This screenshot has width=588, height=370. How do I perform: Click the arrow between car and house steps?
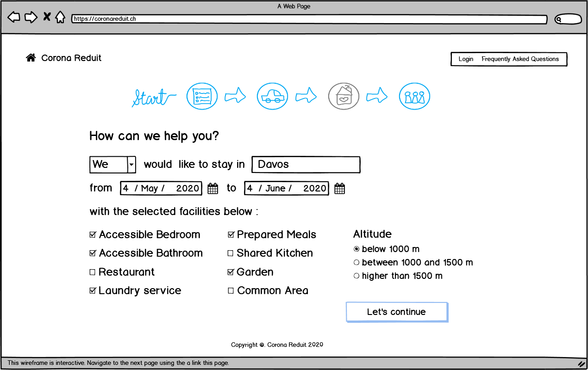point(306,96)
